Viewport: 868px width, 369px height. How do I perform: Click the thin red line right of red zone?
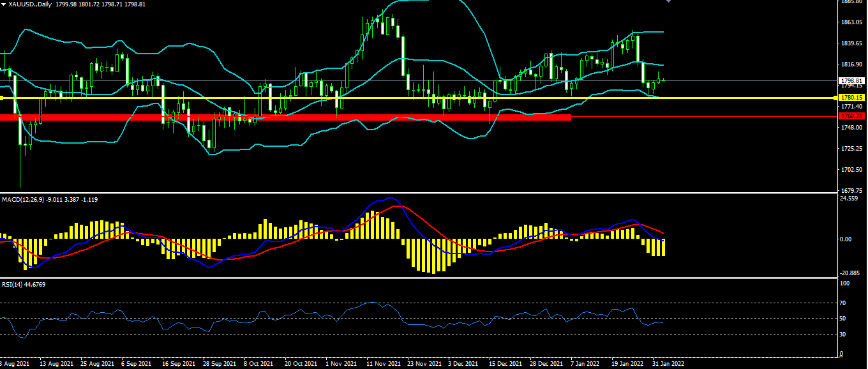pos(702,117)
